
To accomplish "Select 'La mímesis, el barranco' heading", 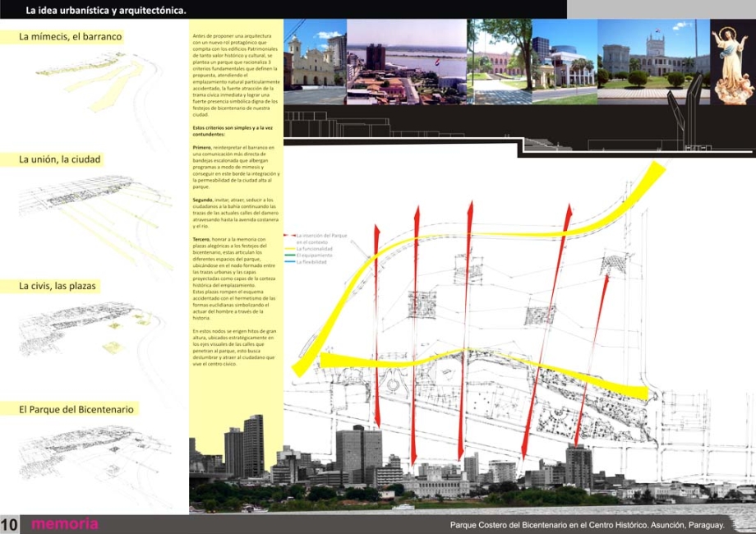I will (71, 37).
